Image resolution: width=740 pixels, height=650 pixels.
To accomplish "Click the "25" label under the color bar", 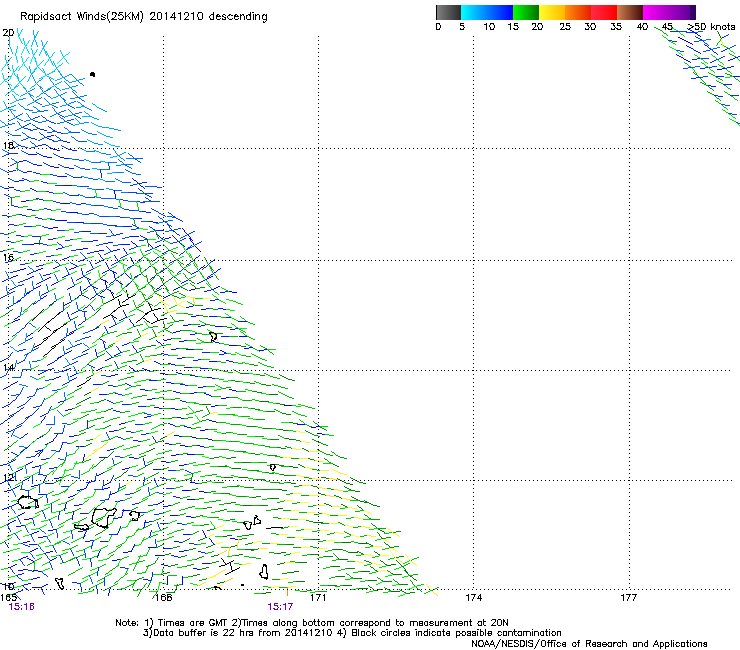I will pos(565,27).
